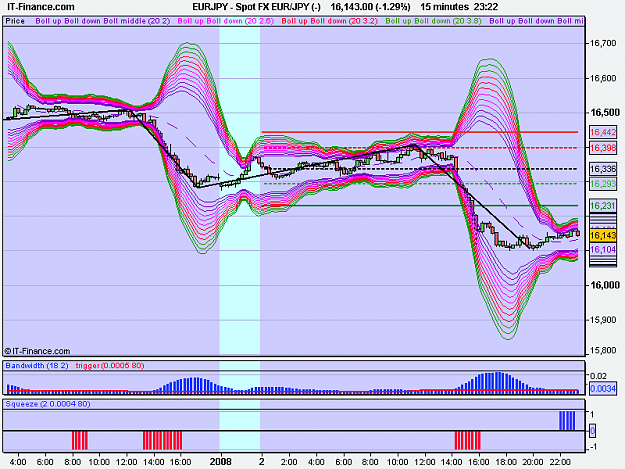Click the Bandwidth (18 2) indicator label

point(37,365)
